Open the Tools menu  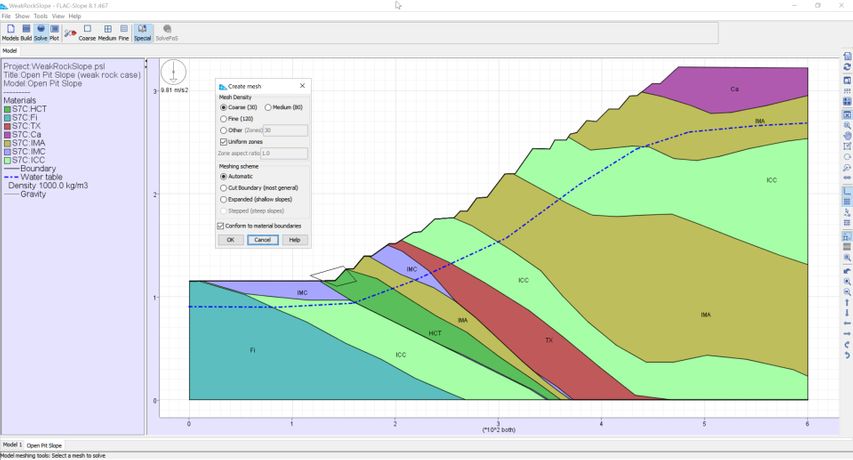pyautogui.click(x=40, y=16)
